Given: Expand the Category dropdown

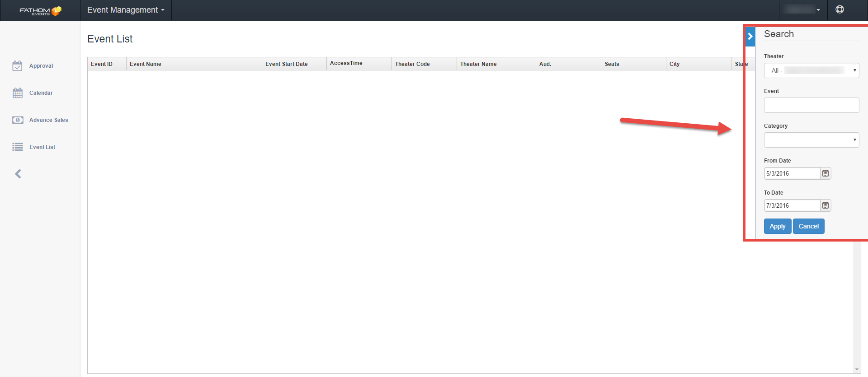Looking at the screenshot, I should point(811,140).
